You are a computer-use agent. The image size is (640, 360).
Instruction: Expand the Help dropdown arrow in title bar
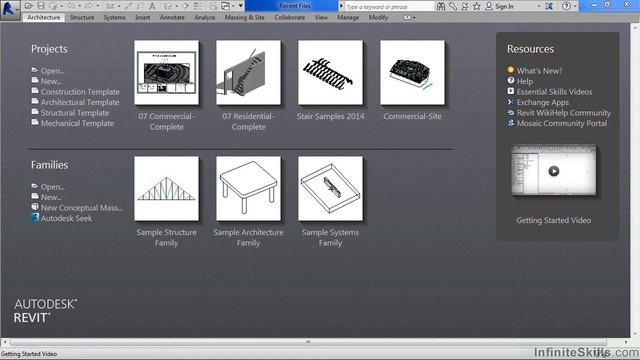click(575, 6)
